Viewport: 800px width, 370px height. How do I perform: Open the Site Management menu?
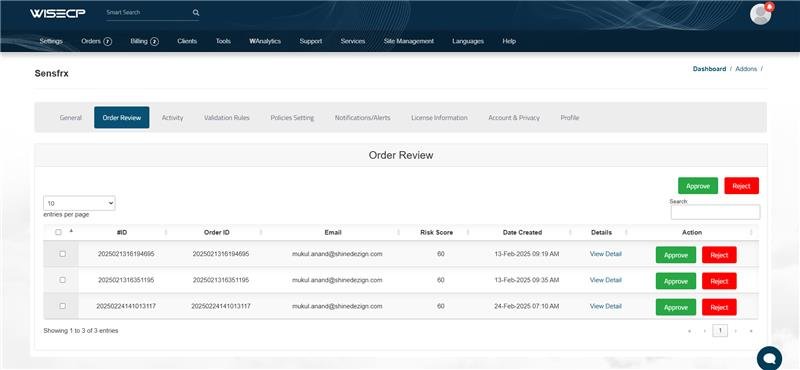coord(409,41)
